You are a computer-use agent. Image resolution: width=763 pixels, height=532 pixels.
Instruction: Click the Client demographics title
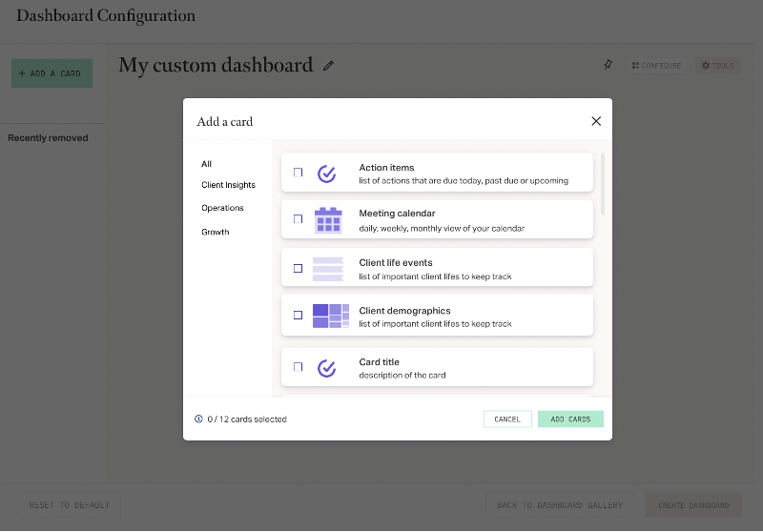tap(404, 311)
